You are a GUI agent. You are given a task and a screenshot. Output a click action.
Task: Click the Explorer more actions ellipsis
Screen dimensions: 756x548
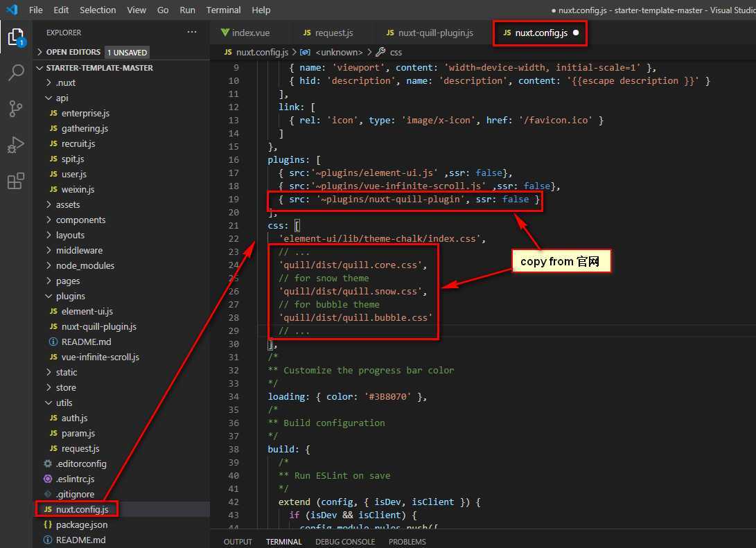(x=192, y=33)
